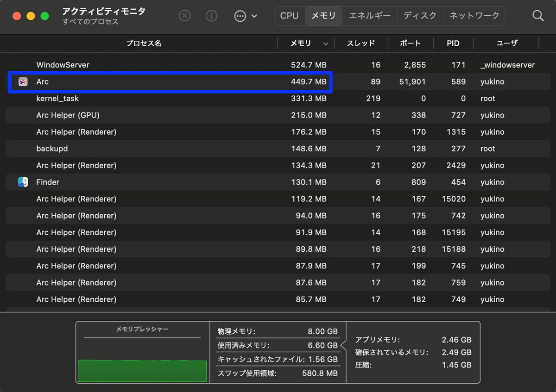The width and height of the screenshot is (556, 392).
Task: Select the kernel_task process name
Action: [57, 99]
